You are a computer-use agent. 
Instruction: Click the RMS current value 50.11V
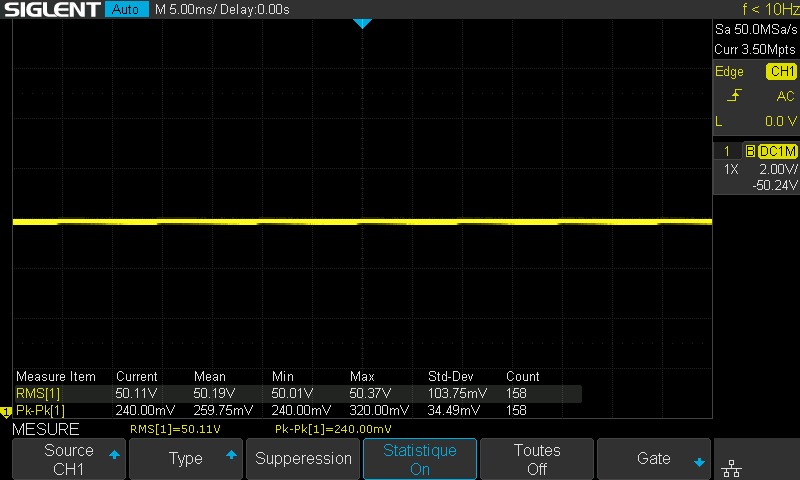click(136, 393)
